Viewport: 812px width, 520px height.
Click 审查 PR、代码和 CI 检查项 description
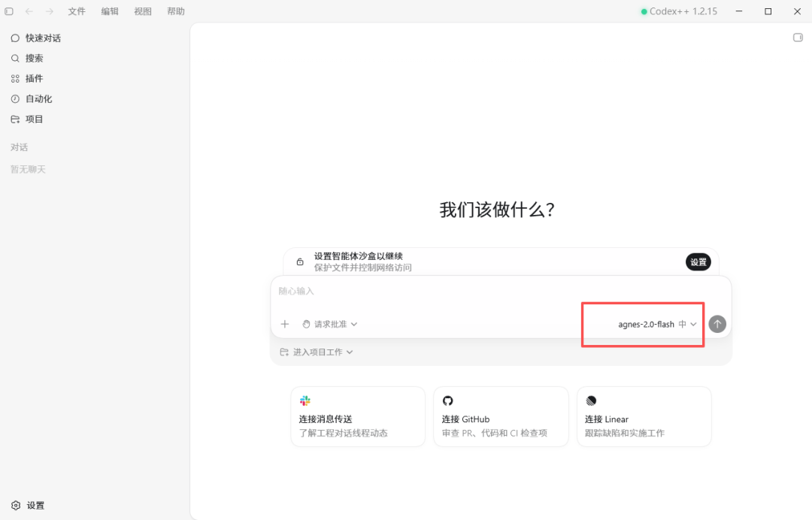(495, 433)
